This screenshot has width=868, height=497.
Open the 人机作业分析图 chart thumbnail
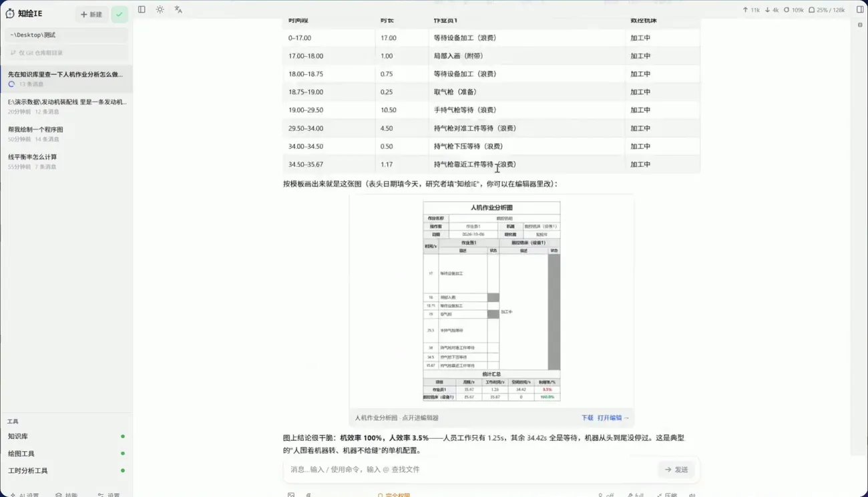491,301
